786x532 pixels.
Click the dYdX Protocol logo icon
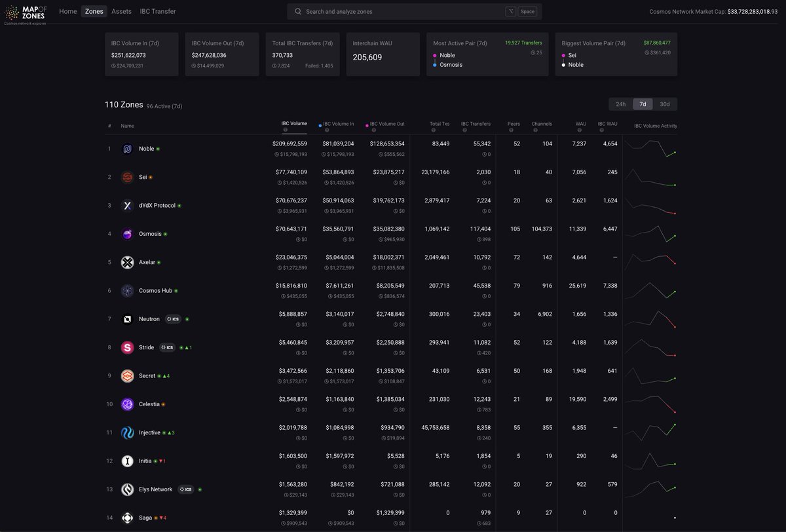click(x=128, y=206)
